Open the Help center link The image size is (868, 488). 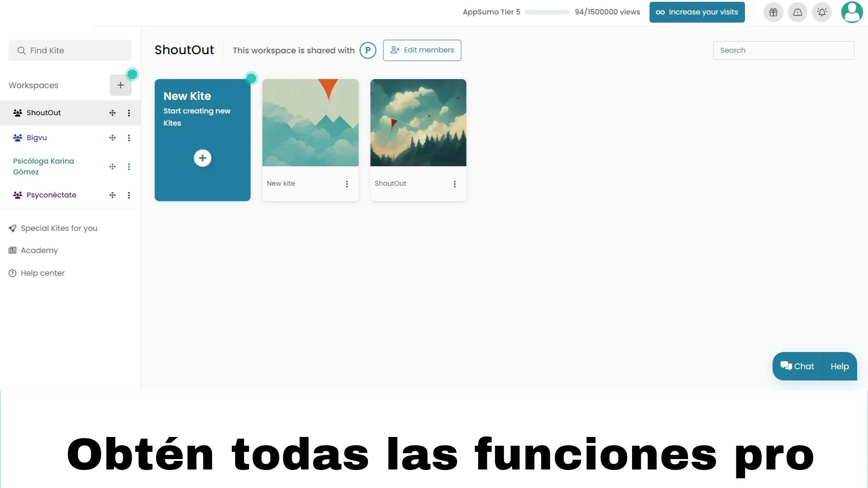tap(37, 273)
